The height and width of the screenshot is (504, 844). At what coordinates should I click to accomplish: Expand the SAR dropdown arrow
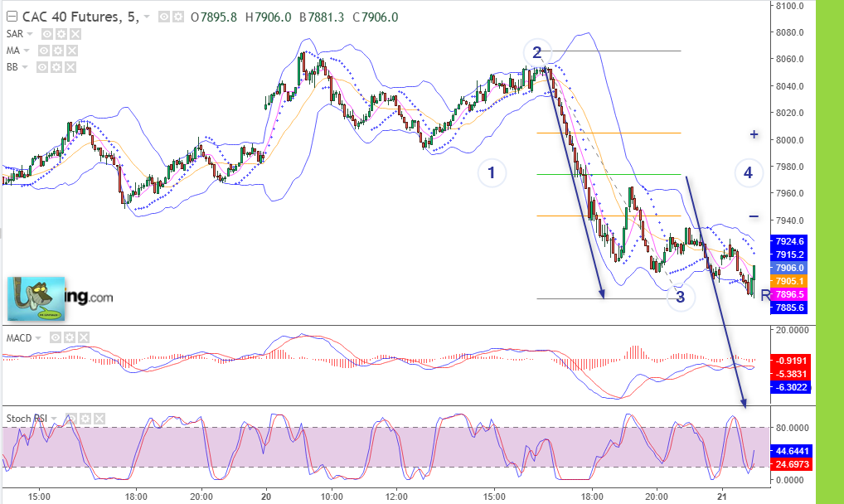(30, 34)
